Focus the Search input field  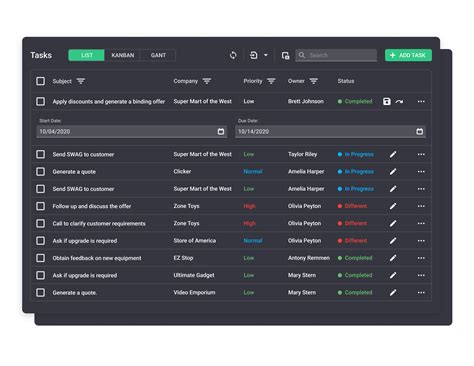[x=336, y=55]
